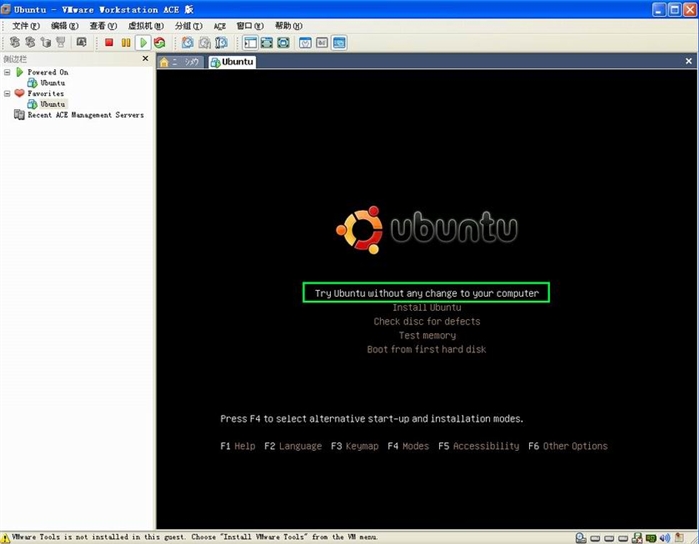Revert to snapshot using the grayed clock icon
Image resolution: width=699 pixels, height=544 pixels.
[x=205, y=42]
